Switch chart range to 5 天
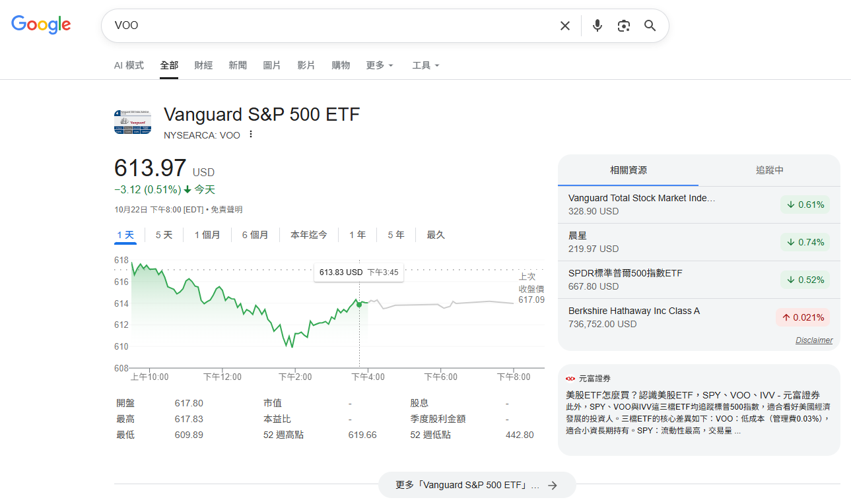 (x=164, y=235)
